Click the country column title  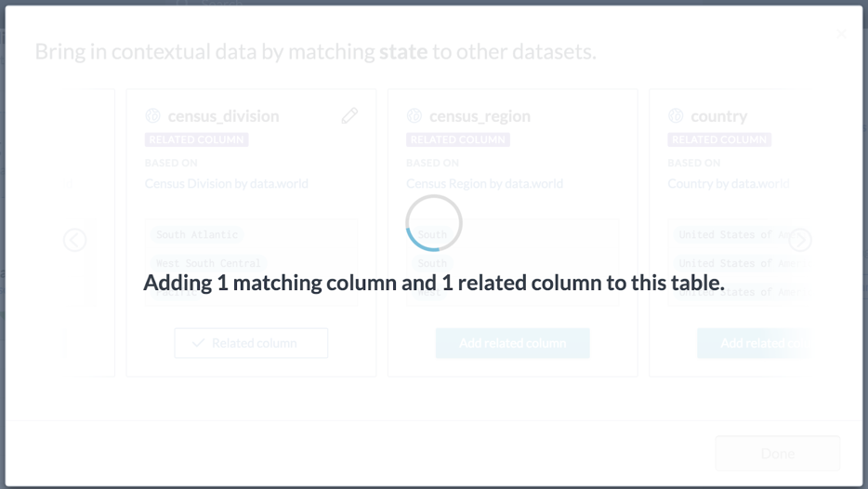pyautogui.click(x=719, y=116)
